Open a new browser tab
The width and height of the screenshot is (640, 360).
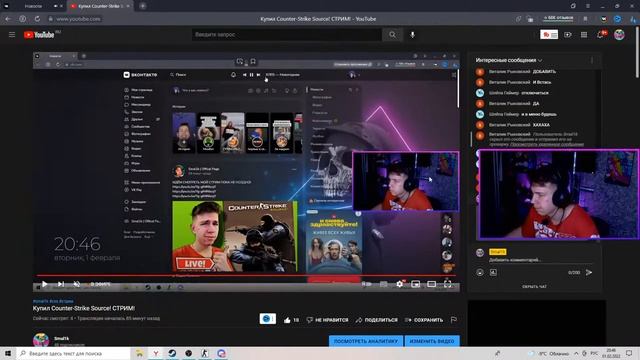[x=142, y=6]
